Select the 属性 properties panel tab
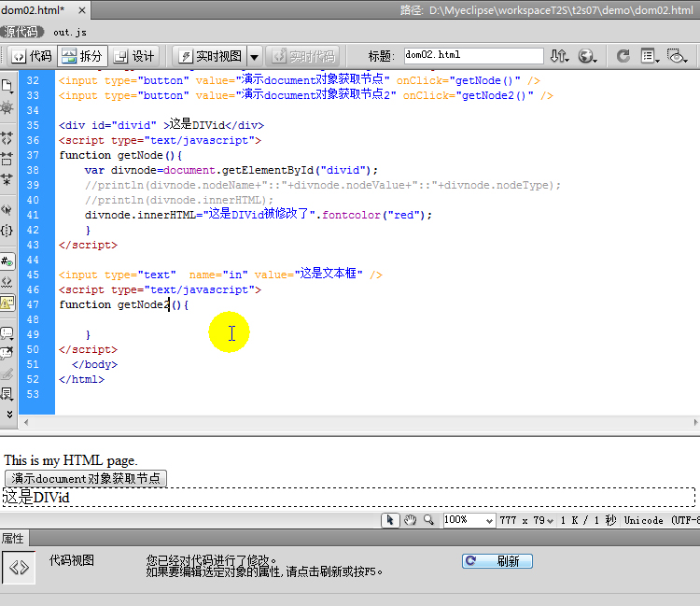 [x=13, y=538]
